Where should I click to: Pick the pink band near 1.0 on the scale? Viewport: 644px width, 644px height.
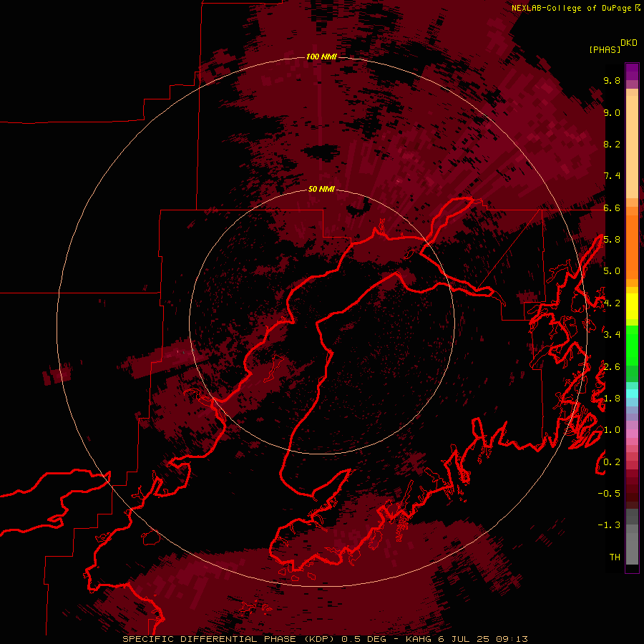click(x=632, y=434)
